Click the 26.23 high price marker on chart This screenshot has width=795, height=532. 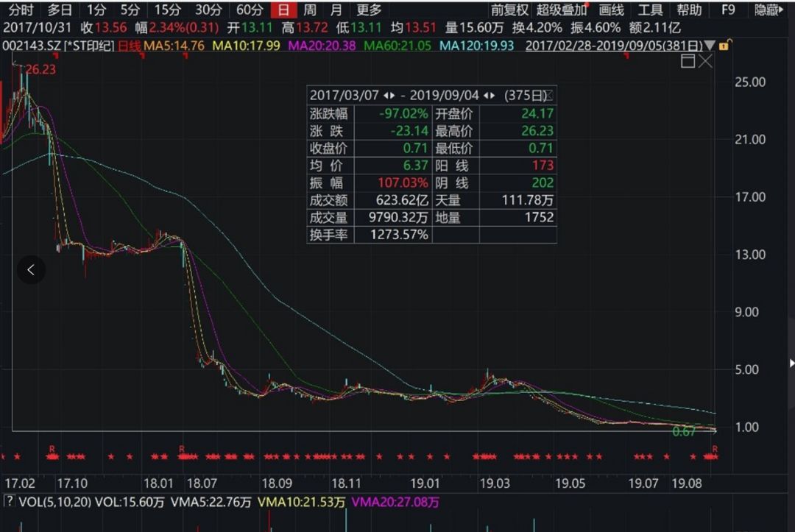pos(40,69)
